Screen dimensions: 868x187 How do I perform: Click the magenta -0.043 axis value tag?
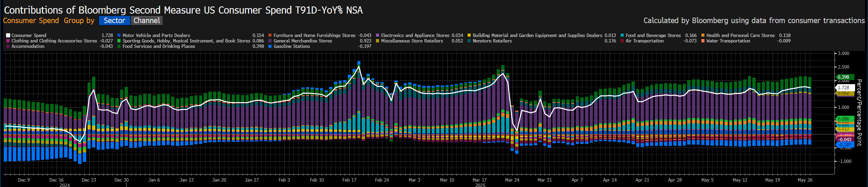click(x=845, y=139)
